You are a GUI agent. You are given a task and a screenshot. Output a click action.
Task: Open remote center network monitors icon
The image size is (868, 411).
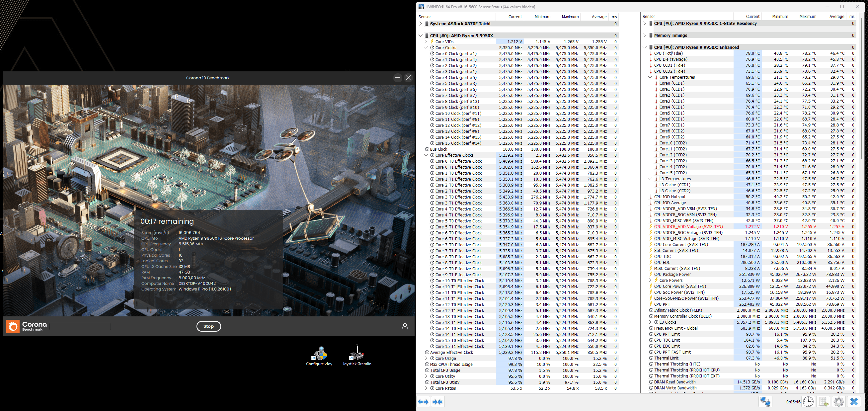(x=765, y=402)
